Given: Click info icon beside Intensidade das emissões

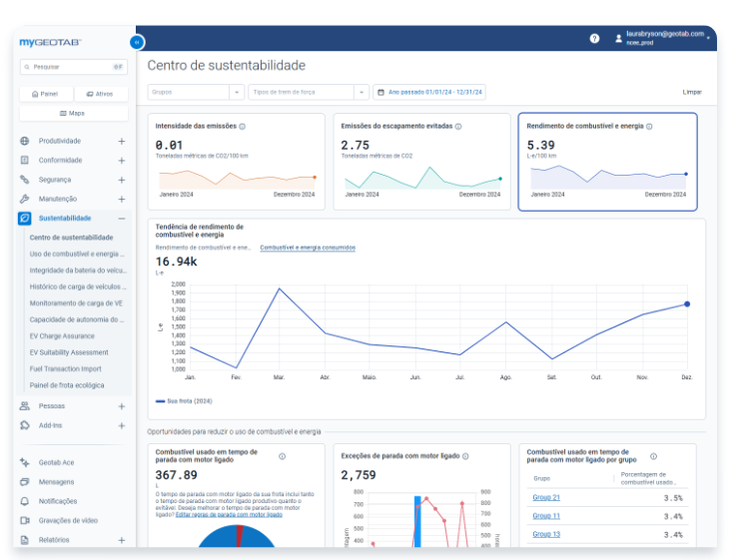Looking at the screenshot, I should pos(243,127).
